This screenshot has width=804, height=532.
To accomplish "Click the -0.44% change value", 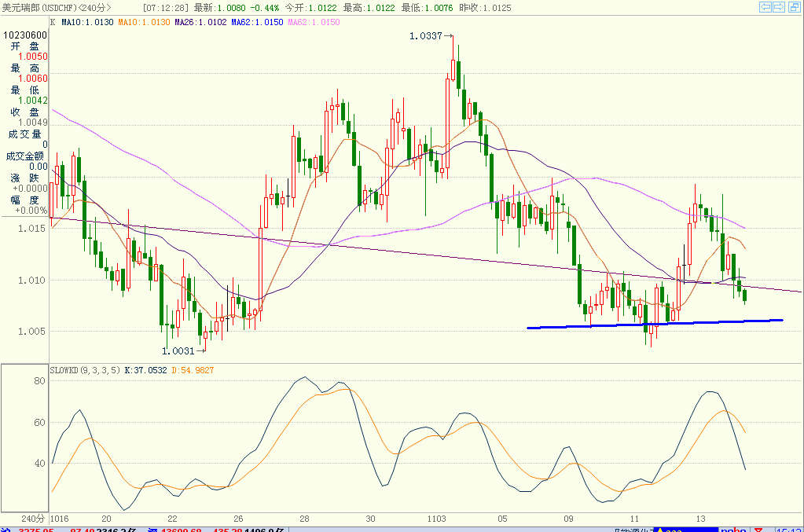I will pyautogui.click(x=265, y=8).
